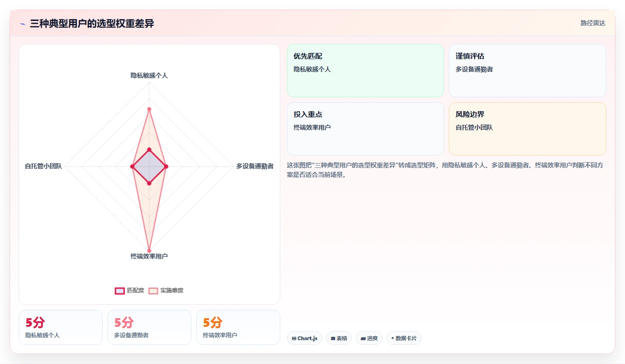Select the 5分 终端效率用户 score card
Screen dimensions: 625x364
[238, 327]
